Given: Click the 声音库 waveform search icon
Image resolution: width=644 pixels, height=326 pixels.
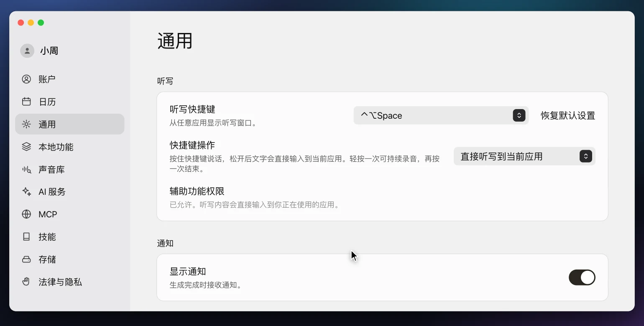Looking at the screenshot, I should (x=26, y=169).
